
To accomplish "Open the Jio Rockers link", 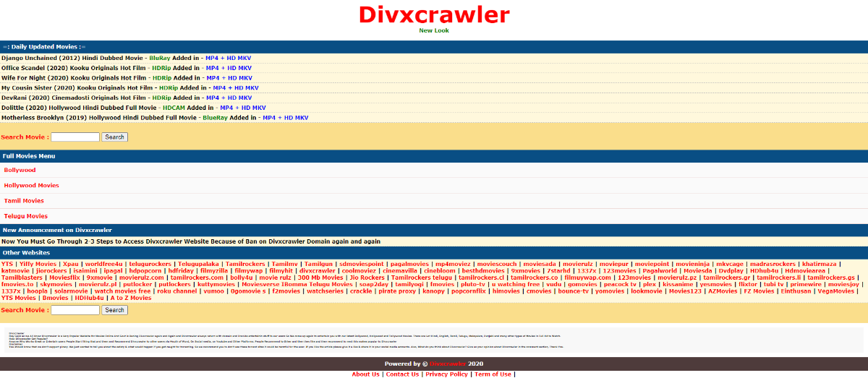I will (x=367, y=278).
